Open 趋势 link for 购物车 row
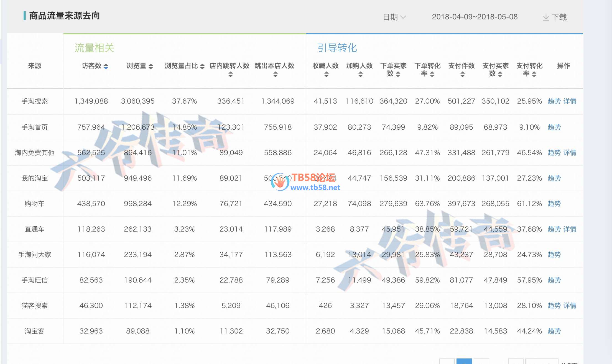Viewport: 612px width, 364px height. [x=554, y=204]
